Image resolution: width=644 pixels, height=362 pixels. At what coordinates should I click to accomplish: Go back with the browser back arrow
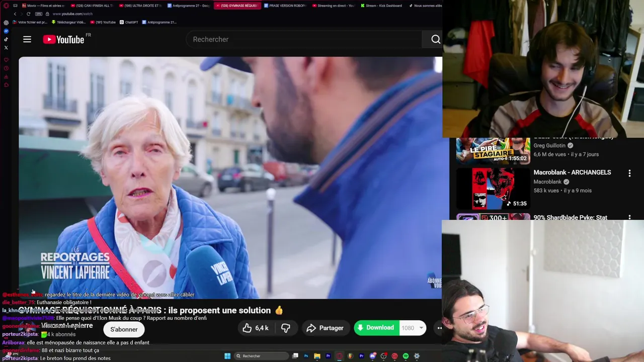tap(15, 14)
